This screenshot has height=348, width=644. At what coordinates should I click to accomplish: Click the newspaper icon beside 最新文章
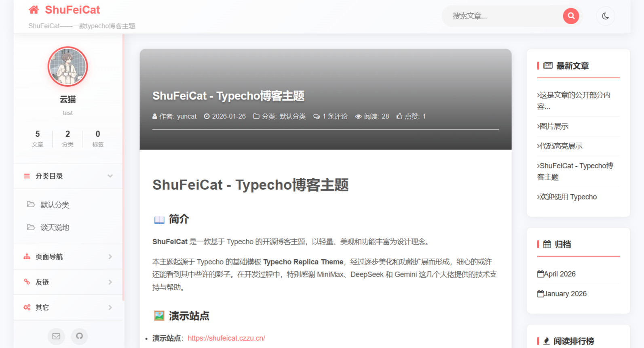(548, 65)
